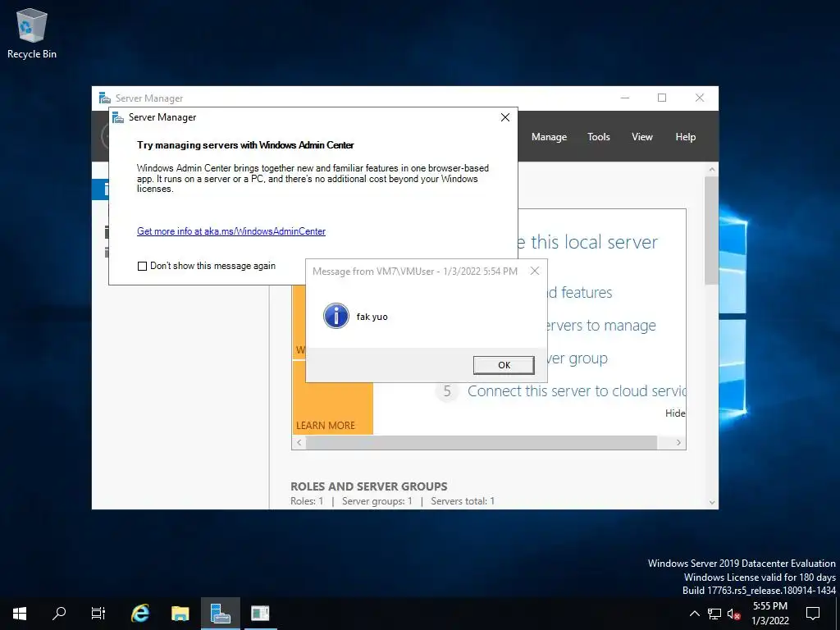This screenshot has width=840, height=630.
Task: Click Connect this server to cloud services
Action: click(x=577, y=391)
